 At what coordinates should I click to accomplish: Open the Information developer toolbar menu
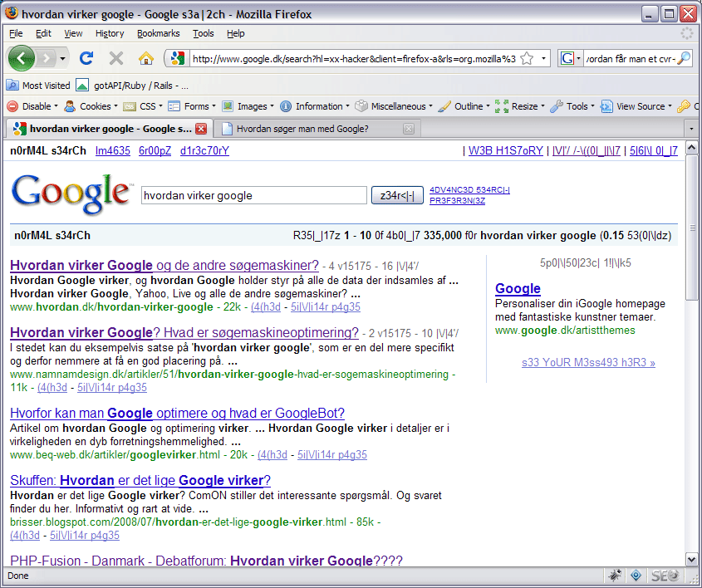(x=314, y=106)
